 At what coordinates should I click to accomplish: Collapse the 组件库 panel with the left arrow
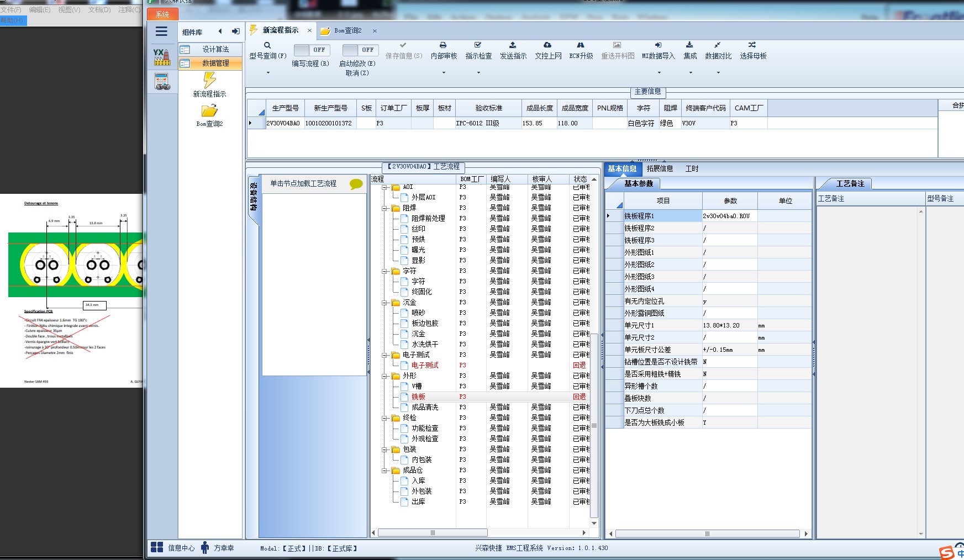pos(220,31)
